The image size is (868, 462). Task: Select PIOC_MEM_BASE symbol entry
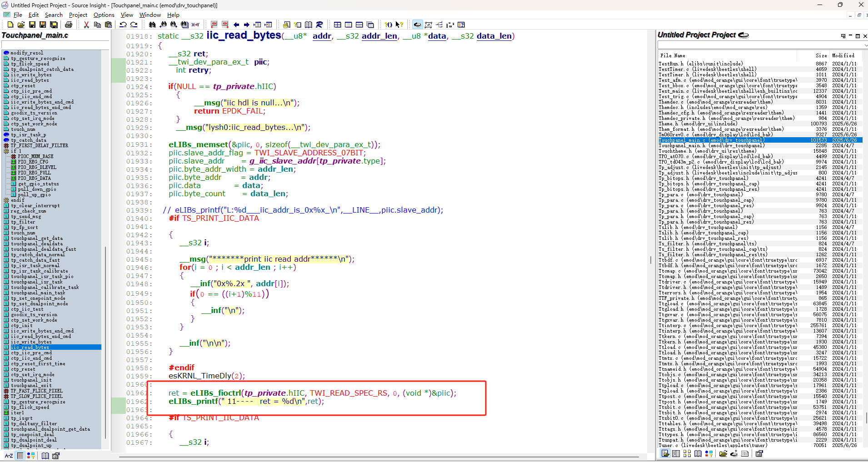[35, 156]
